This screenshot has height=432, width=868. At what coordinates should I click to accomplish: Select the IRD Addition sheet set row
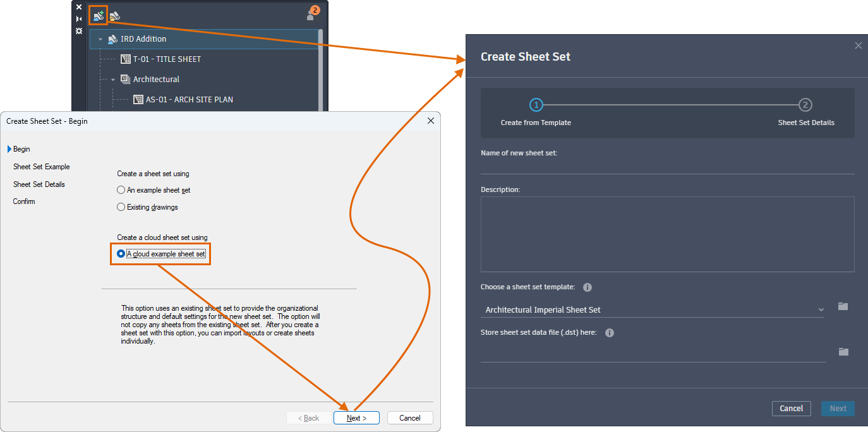203,39
